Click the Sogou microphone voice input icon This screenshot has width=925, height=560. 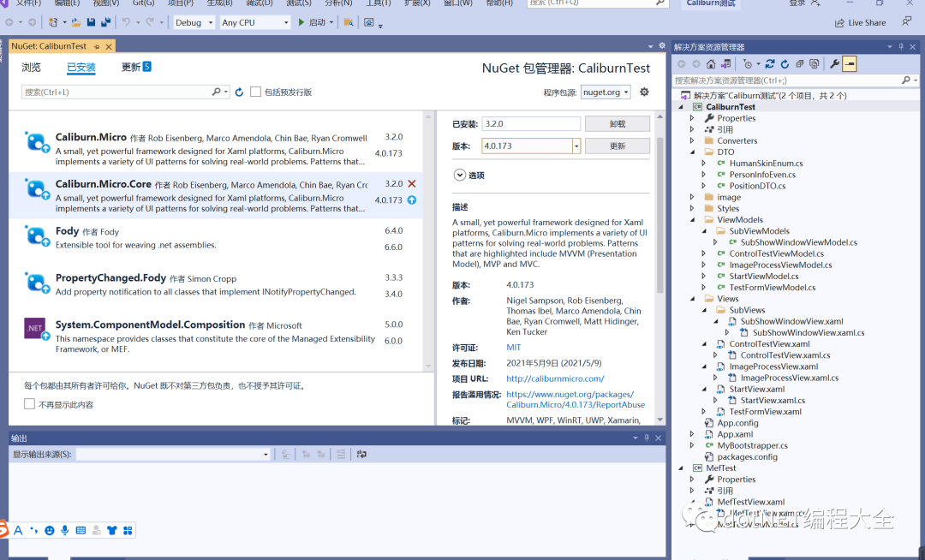tap(65, 531)
